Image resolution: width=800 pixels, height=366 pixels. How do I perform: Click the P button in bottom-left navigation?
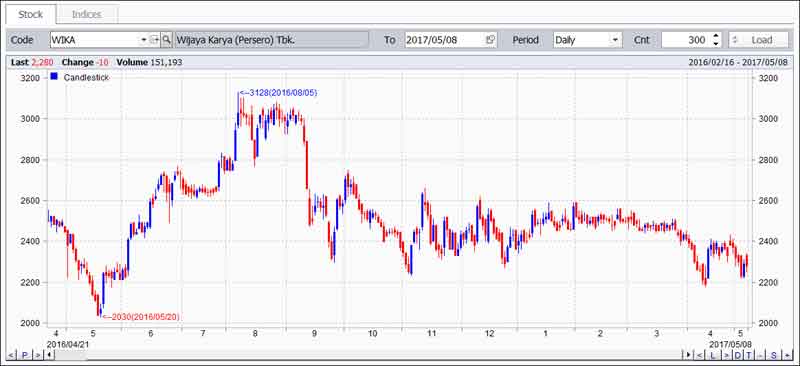coord(24,355)
